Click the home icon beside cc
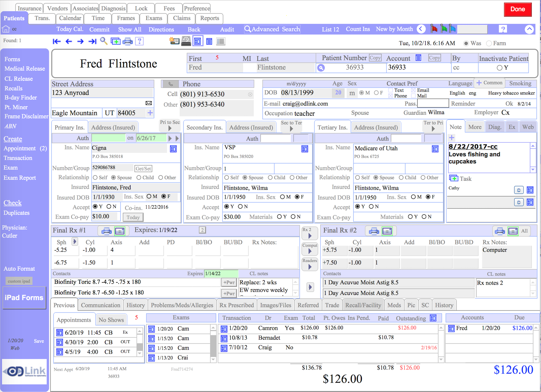The height and width of the screenshot is (392, 541). 6,29
